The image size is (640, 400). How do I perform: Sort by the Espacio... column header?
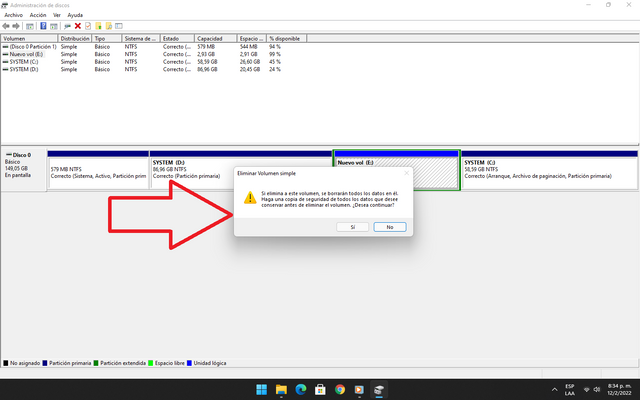251,38
